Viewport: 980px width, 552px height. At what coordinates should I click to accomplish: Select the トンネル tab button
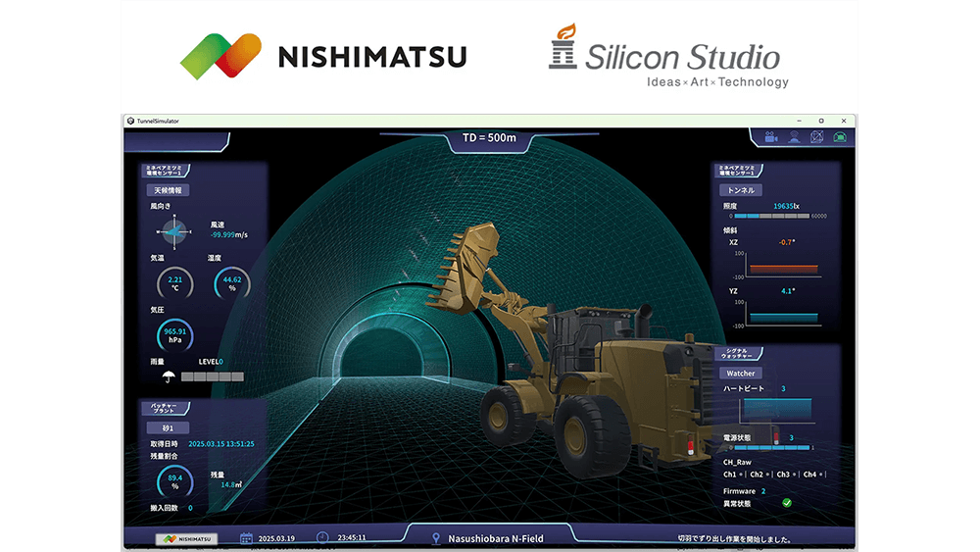tap(741, 190)
